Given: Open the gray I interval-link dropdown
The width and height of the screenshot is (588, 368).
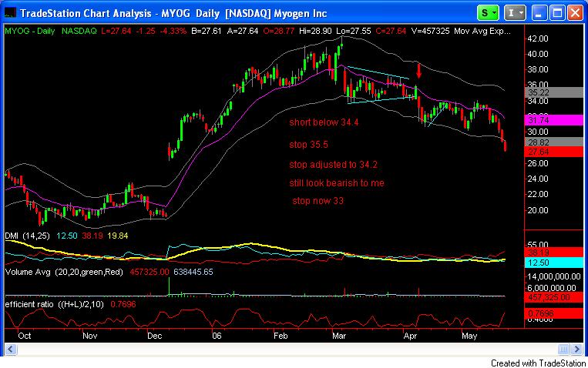Looking at the screenshot, I should [x=515, y=13].
